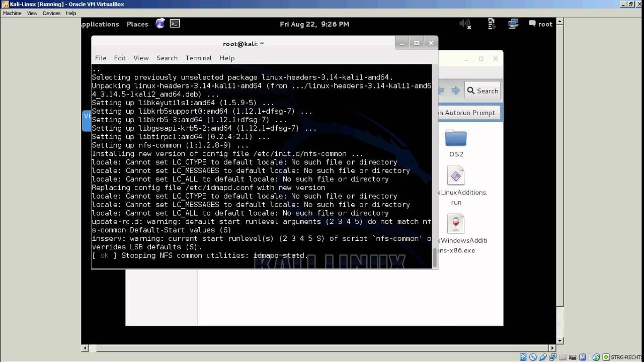Open the root user menu
This screenshot has width=644, height=362.
point(545,24)
